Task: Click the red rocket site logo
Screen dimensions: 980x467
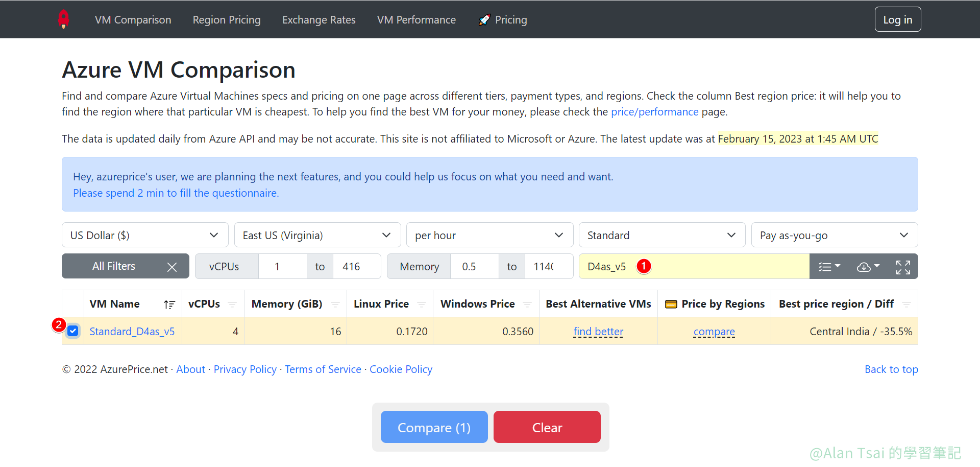Action: 63,19
